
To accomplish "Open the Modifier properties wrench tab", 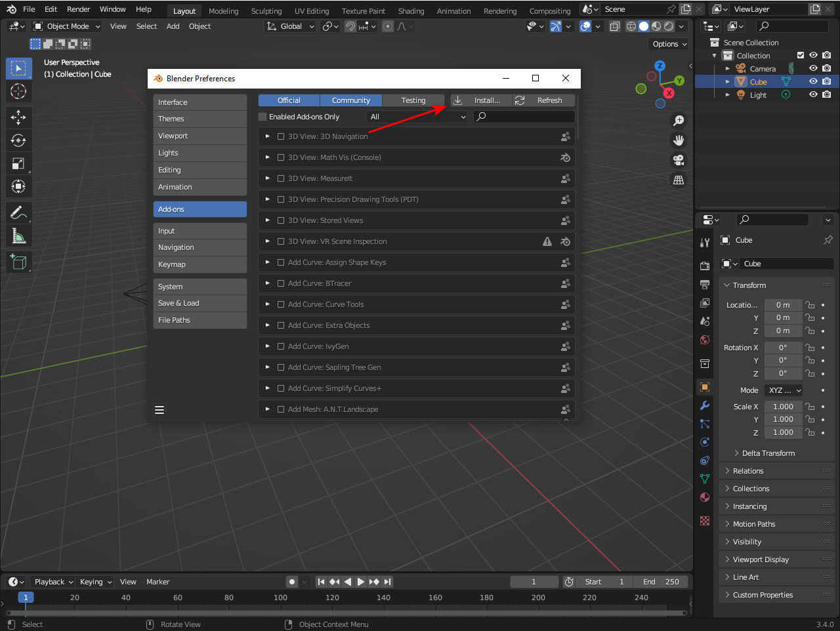I will pyautogui.click(x=705, y=405).
